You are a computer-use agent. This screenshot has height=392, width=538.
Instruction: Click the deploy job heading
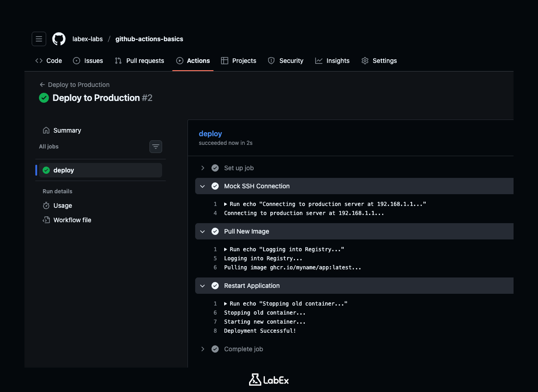pos(210,134)
